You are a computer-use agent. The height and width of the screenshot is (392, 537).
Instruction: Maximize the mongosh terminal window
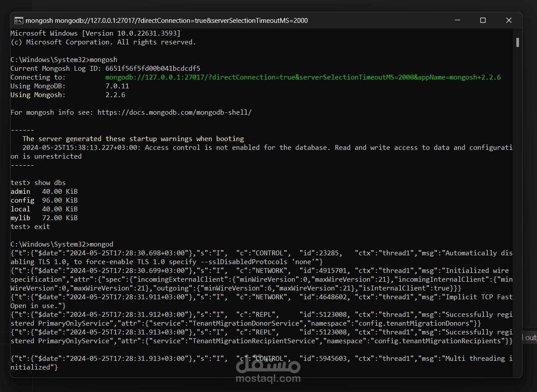pyautogui.click(x=483, y=20)
